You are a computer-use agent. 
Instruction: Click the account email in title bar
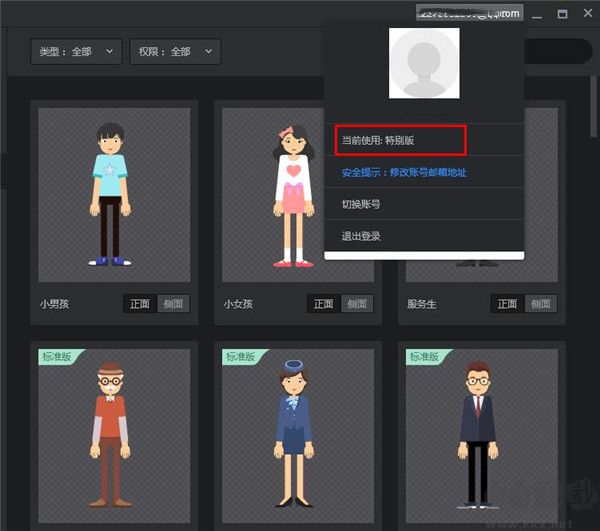click(x=470, y=13)
